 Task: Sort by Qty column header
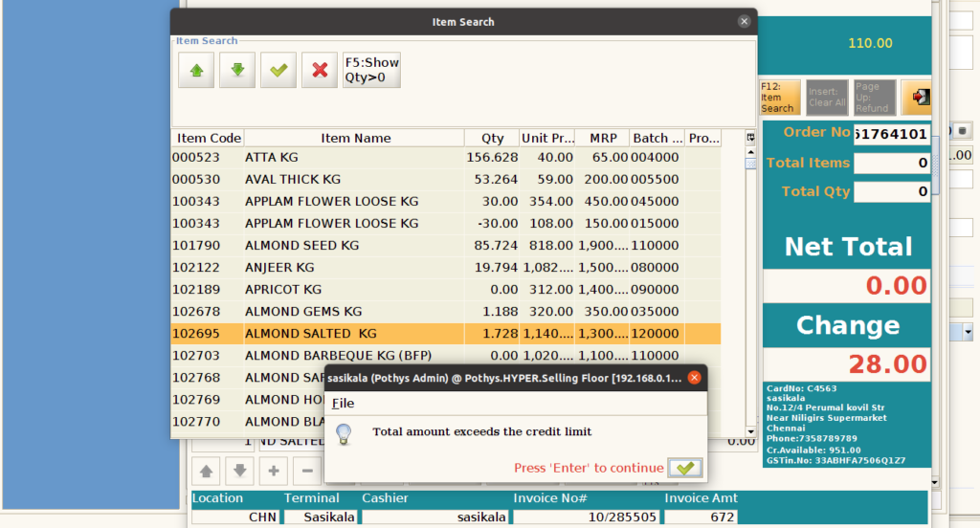493,138
